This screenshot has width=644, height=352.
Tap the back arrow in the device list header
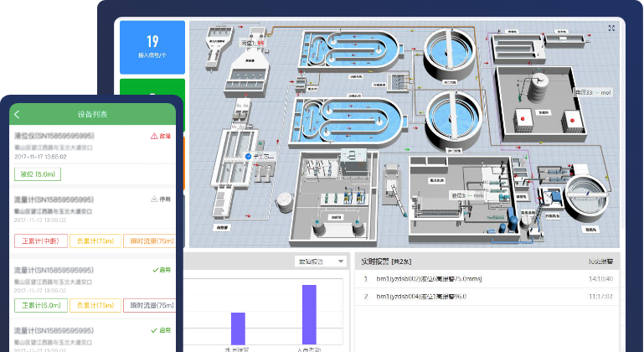pyautogui.click(x=18, y=114)
